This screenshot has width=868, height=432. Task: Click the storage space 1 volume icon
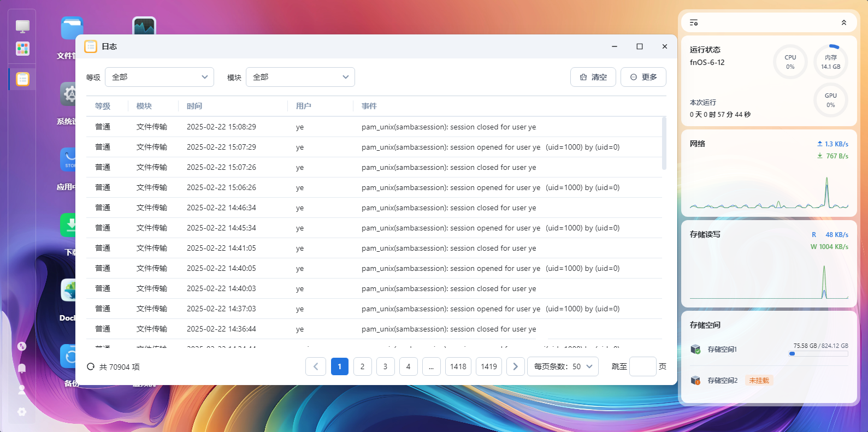tap(695, 350)
